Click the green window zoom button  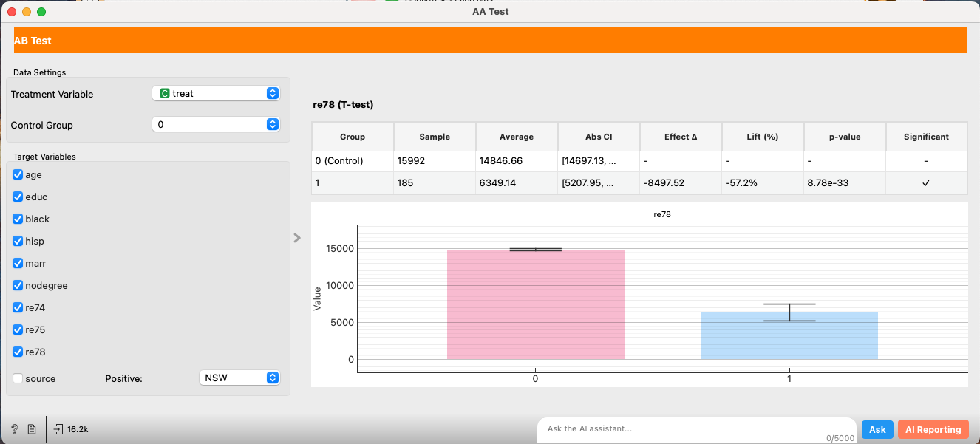[41, 12]
